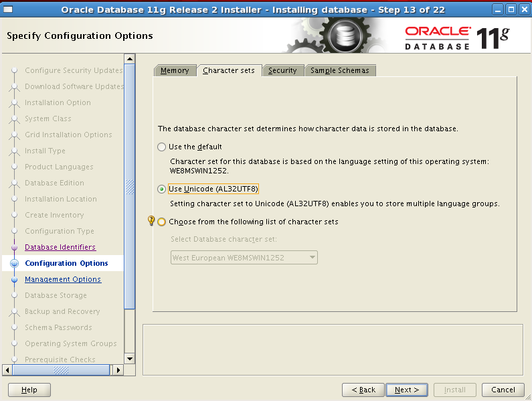Click the steps list scroll up arrow

[130, 59]
